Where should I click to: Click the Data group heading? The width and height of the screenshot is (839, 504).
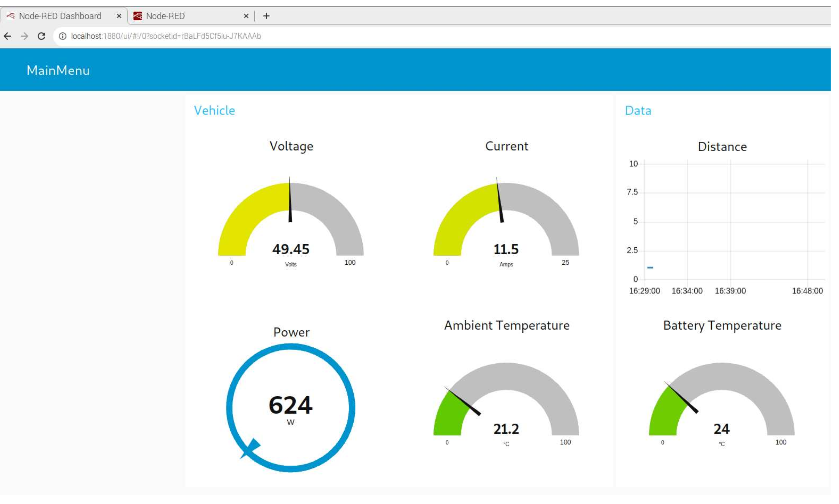point(638,110)
